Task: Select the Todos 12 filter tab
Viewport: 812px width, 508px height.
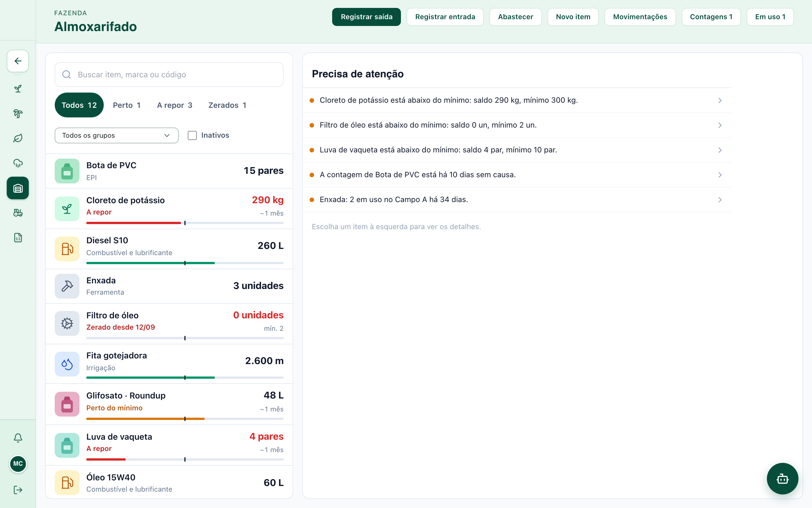Action: coord(79,105)
